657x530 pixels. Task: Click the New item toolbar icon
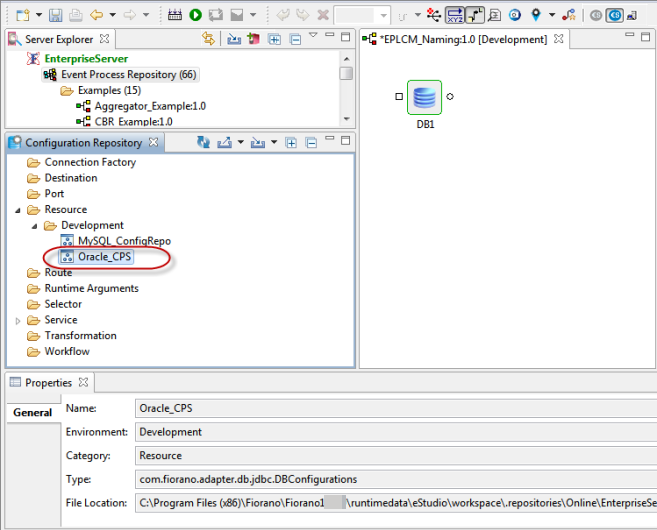(x=23, y=16)
